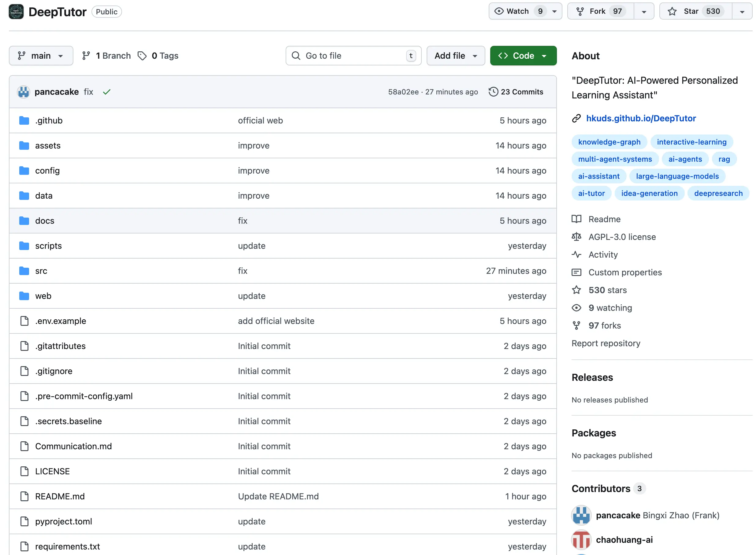Expand the main branch dropdown

41,56
